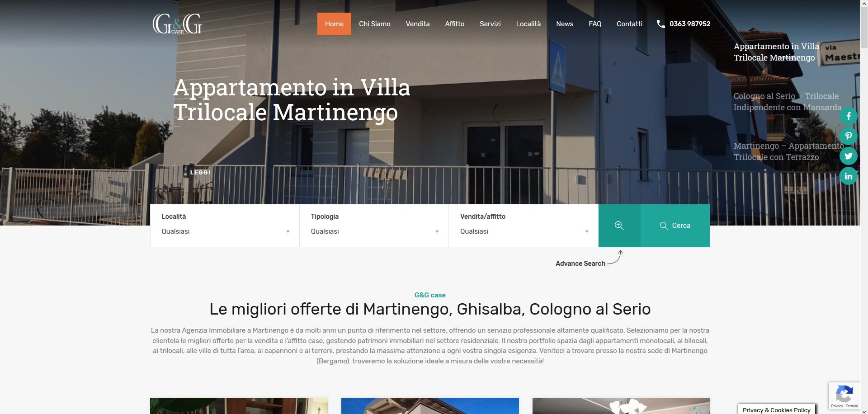The image size is (868, 414).
Task: Open the Twitter social icon
Action: pyautogui.click(x=849, y=156)
